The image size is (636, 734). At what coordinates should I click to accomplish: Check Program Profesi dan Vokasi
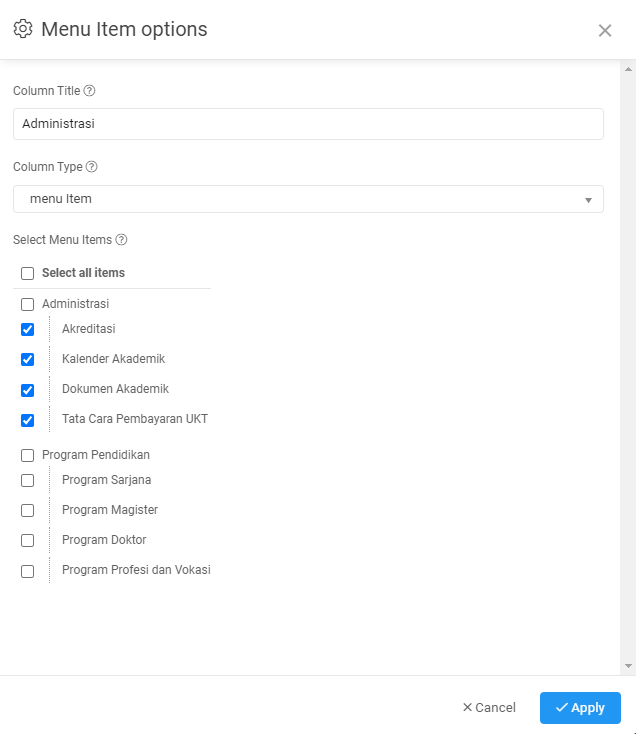28,572
